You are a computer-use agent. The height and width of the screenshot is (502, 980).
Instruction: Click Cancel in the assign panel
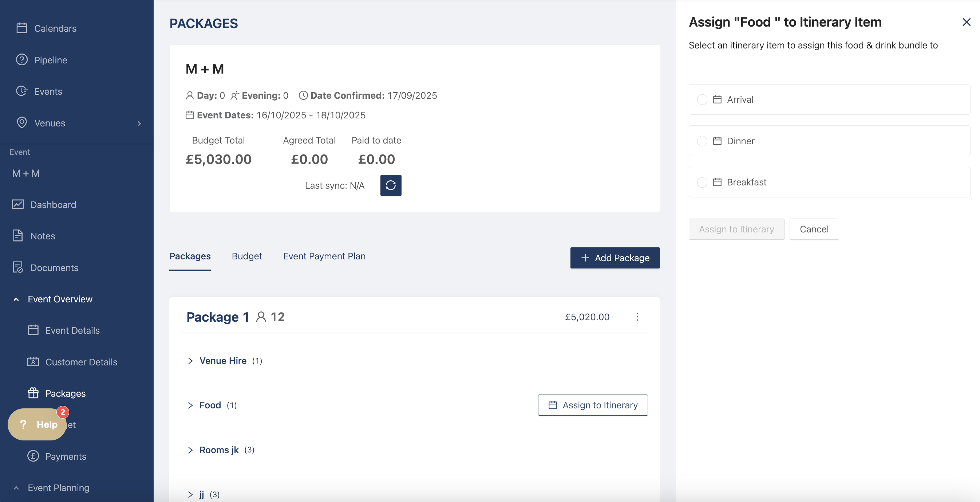[814, 229]
